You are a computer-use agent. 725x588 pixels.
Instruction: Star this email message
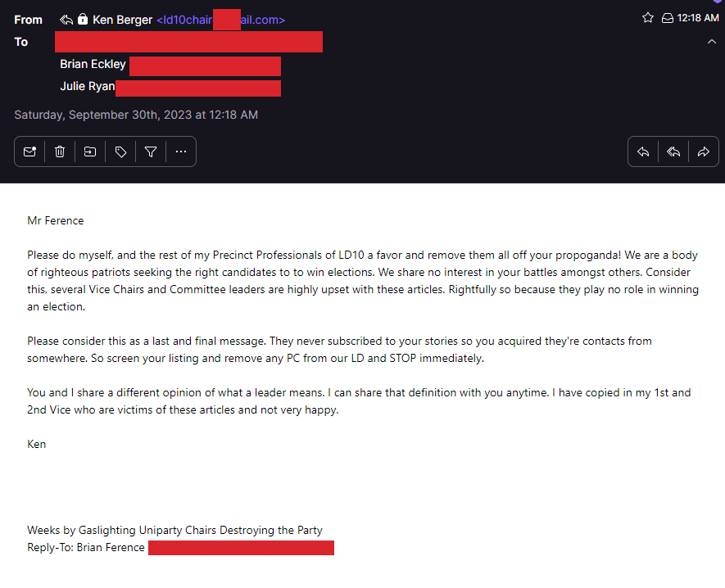tap(648, 18)
